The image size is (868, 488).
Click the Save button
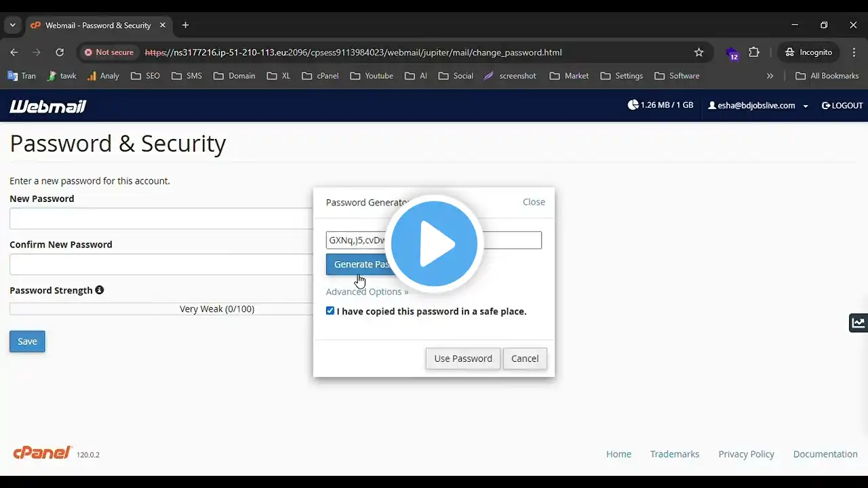pos(27,342)
